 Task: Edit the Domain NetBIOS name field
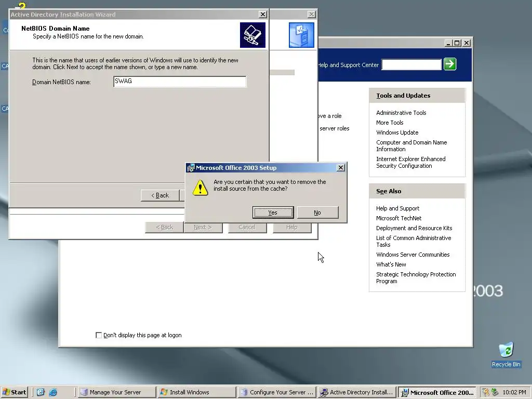180,82
